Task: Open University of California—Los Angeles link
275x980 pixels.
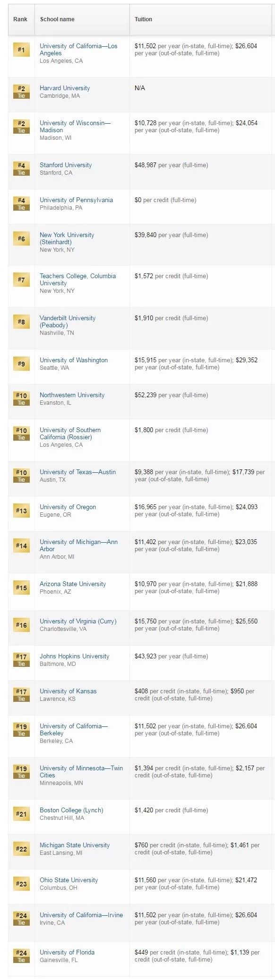Action: point(78,50)
